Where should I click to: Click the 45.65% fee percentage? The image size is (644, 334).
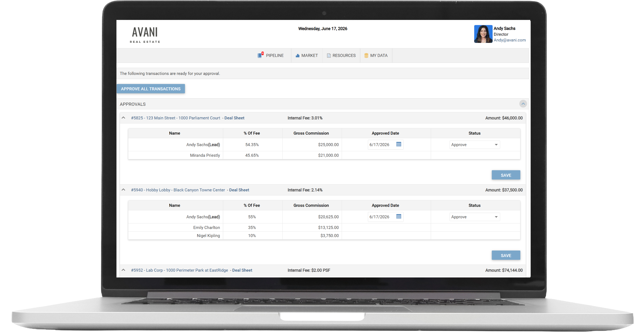[252, 155]
